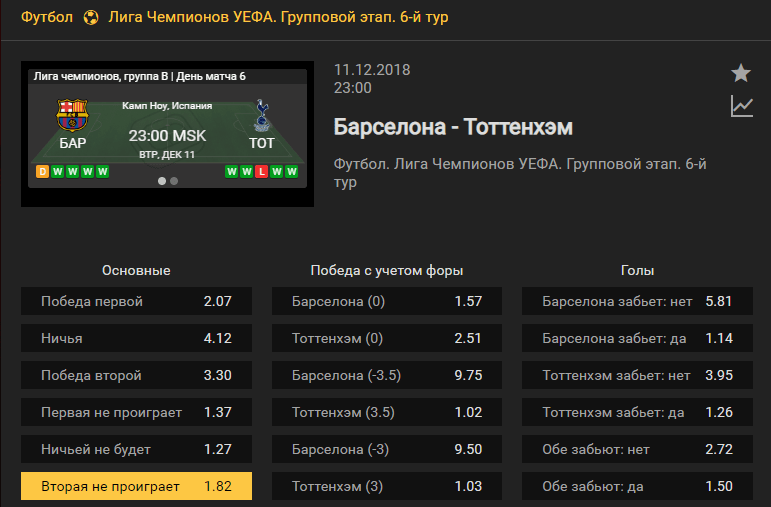This screenshot has height=507, width=771.
Task: Choose Обе забьют: да at 1.50
Action: pos(637,486)
